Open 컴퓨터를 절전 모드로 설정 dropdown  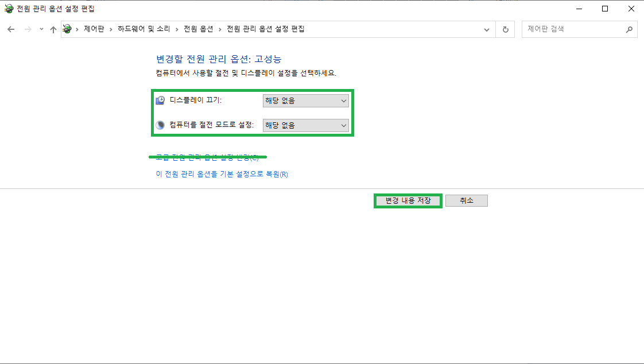click(305, 125)
